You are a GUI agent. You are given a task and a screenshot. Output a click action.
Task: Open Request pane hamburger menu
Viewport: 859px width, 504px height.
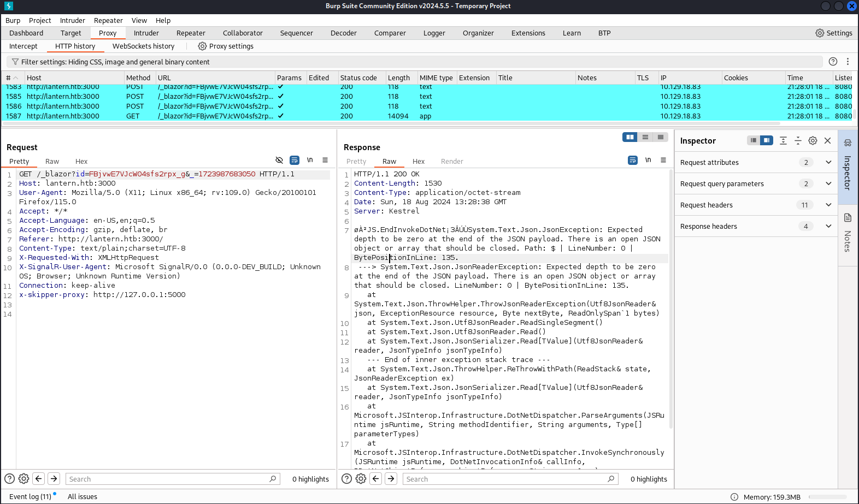pos(325,160)
